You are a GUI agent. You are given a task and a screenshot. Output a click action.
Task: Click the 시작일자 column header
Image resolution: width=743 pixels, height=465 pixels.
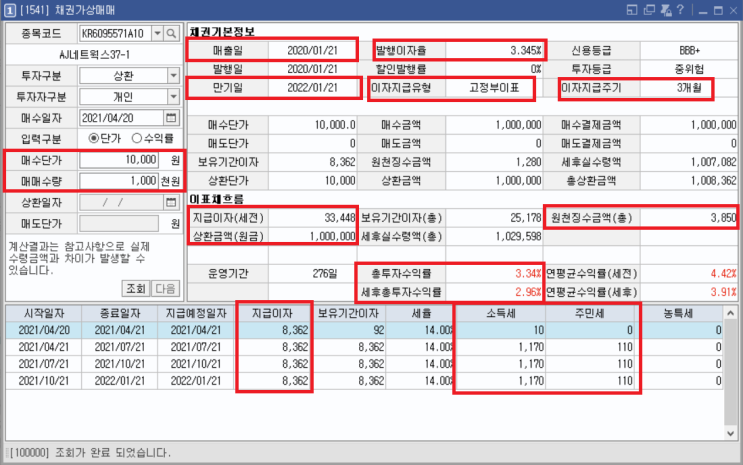coord(44,313)
